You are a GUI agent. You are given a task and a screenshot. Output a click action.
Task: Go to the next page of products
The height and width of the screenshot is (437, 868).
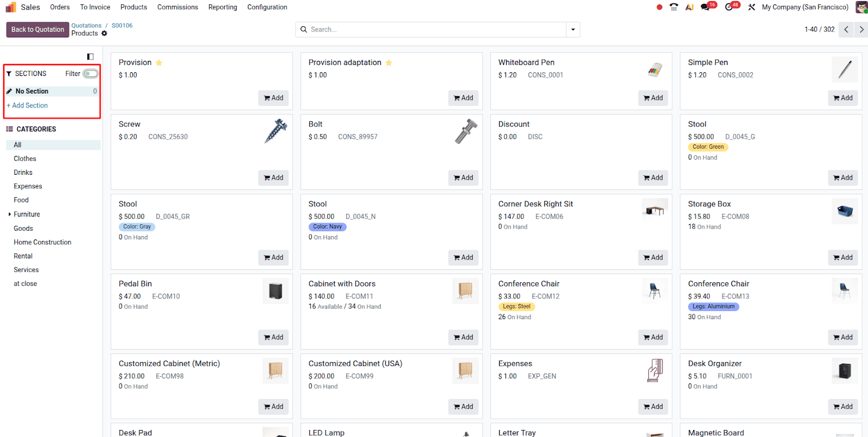point(861,29)
